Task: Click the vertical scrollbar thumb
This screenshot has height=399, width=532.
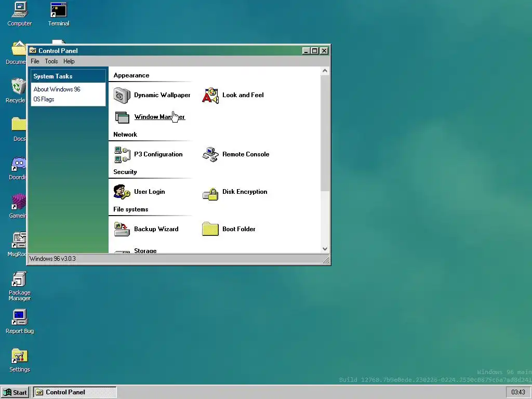Action: tap(325, 133)
